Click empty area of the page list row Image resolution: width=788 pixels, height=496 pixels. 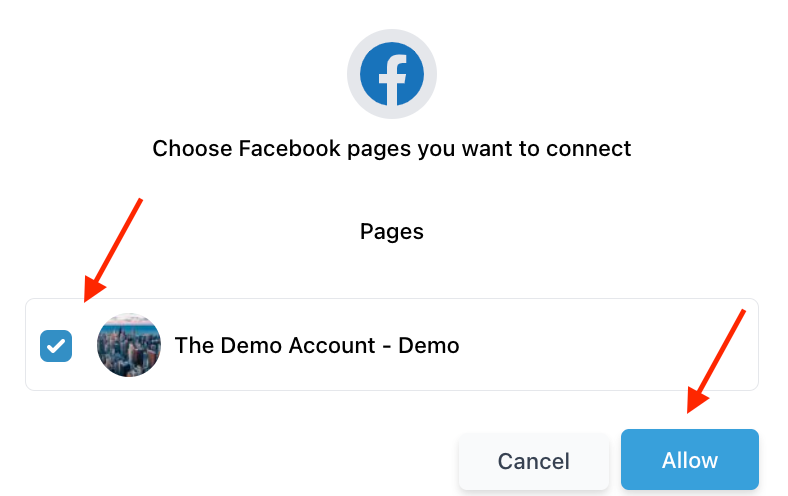[x=603, y=345]
